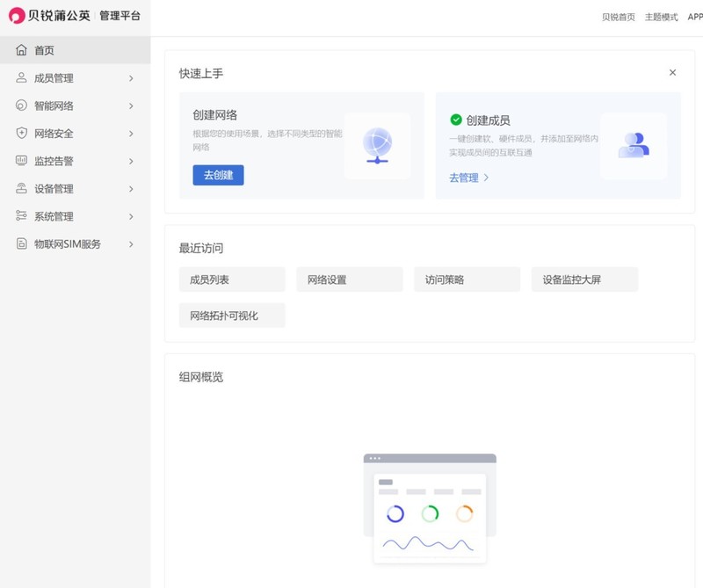Select the 系统管理 icon in the sidebar
The width and height of the screenshot is (703, 588).
20,216
